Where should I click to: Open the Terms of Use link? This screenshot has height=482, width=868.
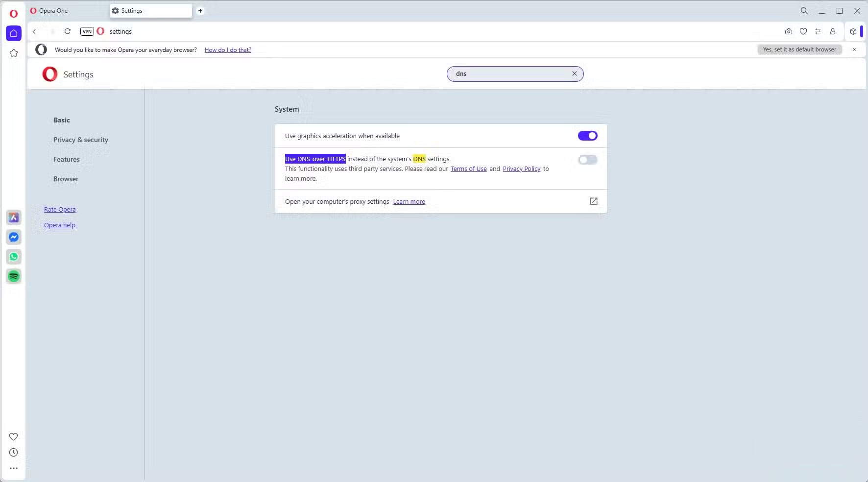(x=468, y=169)
